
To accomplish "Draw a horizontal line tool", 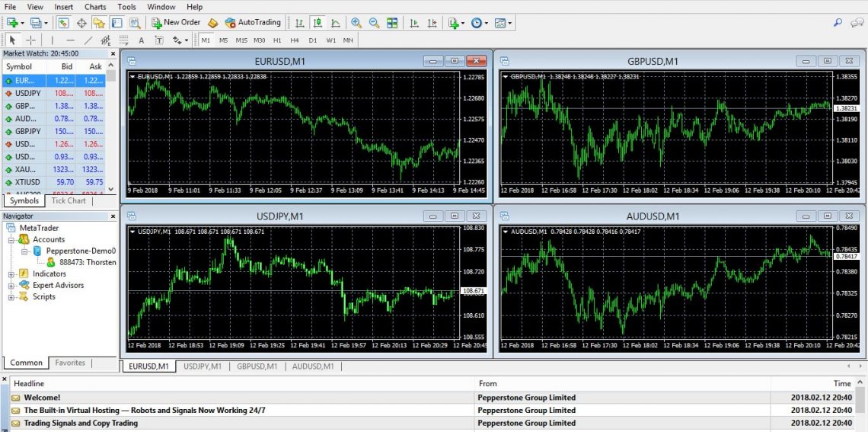I will [x=70, y=40].
